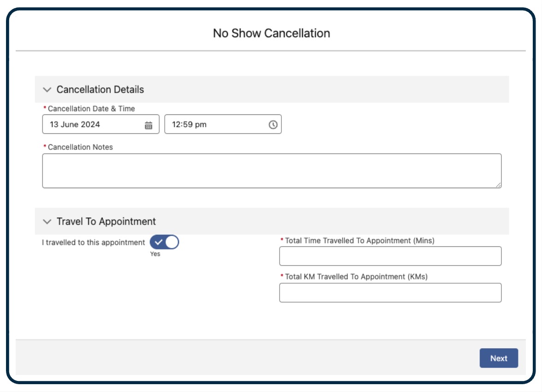Screen dimensions: 542x392
Task: Focus the cancellation date field '13 June 2024'
Action: click(92, 125)
